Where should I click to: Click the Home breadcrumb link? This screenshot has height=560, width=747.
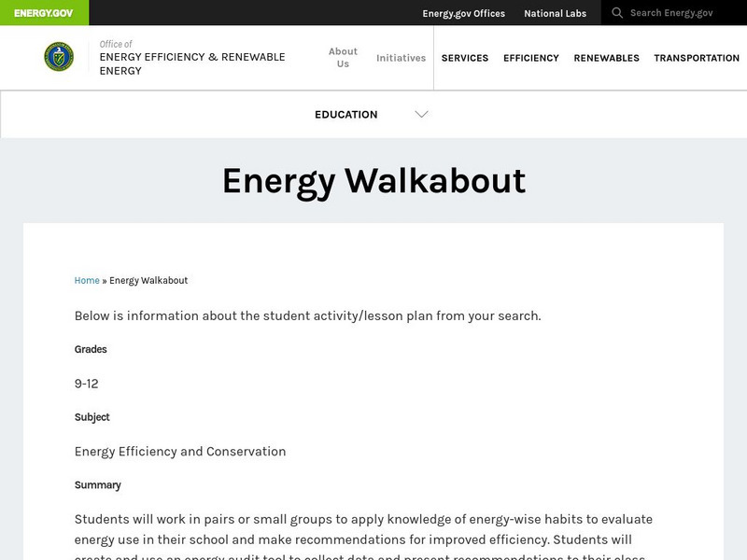86,279
